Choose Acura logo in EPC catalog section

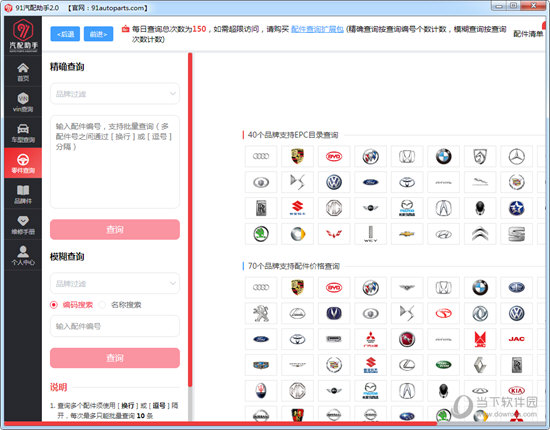pos(443,208)
